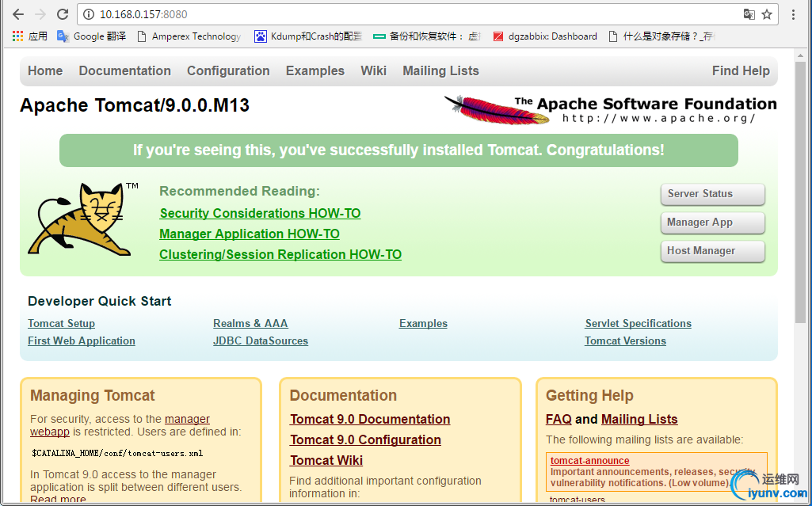The width and height of the screenshot is (812, 506).
Task: Click the Managing Tomcat heading
Action: coord(92,396)
